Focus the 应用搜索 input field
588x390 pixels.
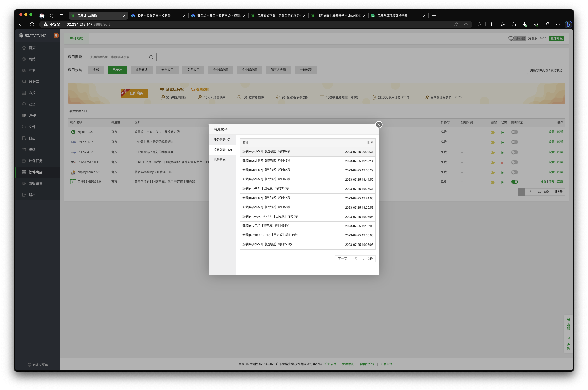point(122,57)
